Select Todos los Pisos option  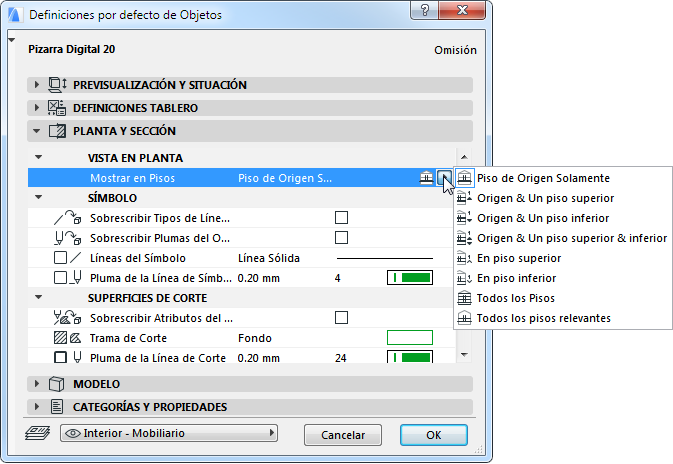click(x=563, y=298)
